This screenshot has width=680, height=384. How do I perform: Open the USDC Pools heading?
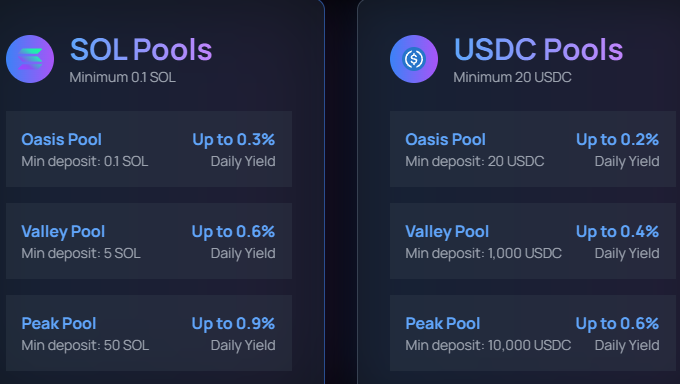pyautogui.click(x=538, y=49)
